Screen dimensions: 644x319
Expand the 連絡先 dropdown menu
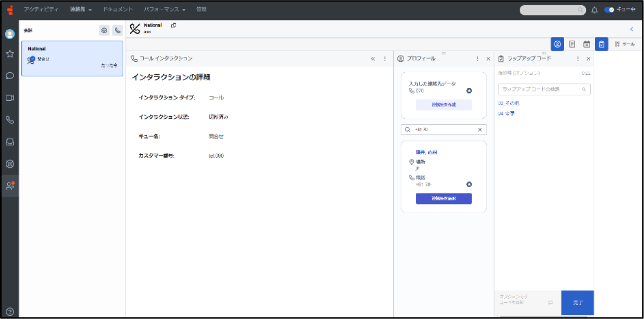coord(81,10)
